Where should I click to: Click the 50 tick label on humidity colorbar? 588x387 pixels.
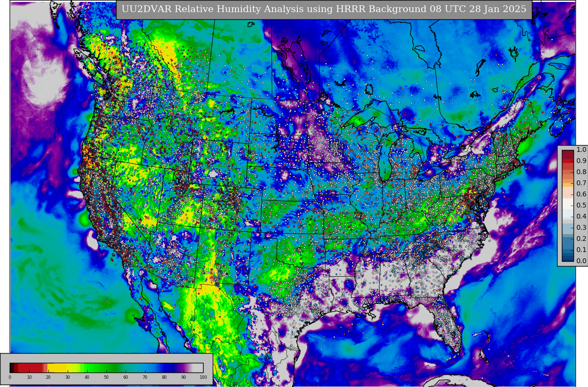(x=106, y=377)
